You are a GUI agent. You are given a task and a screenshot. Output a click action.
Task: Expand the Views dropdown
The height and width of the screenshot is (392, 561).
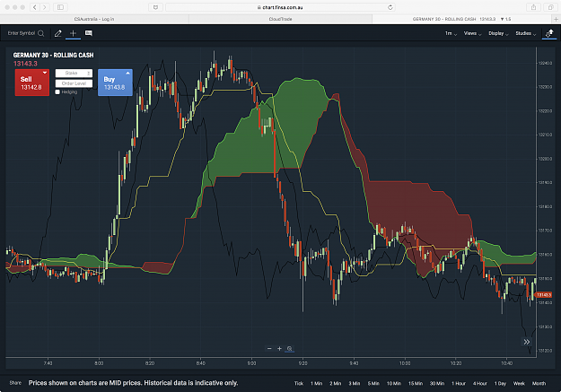coord(473,33)
